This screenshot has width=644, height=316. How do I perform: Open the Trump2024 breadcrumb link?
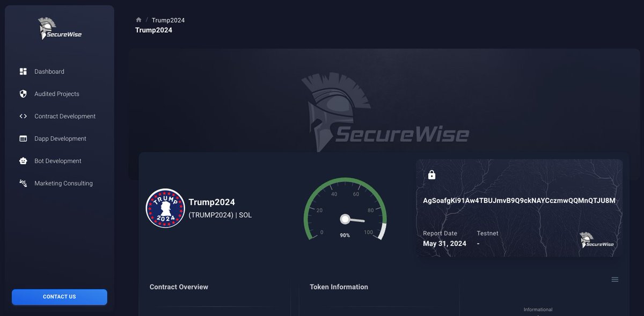tap(167, 20)
